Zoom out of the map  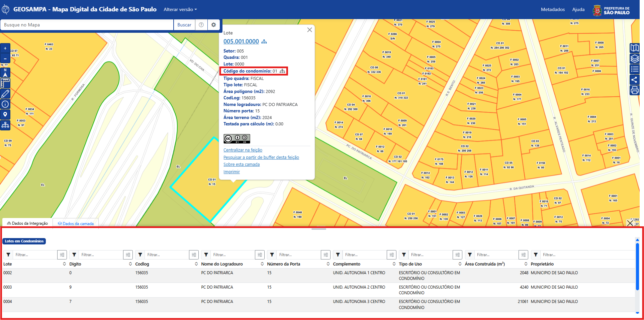pyautogui.click(x=5, y=59)
